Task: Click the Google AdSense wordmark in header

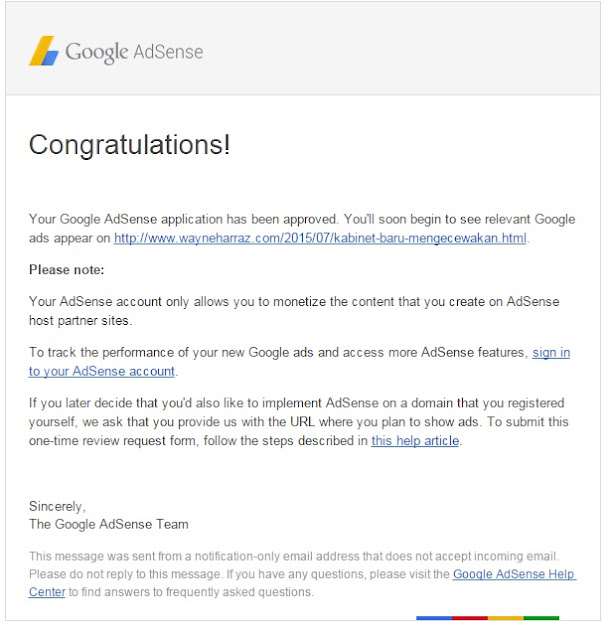Action: pos(134,52)
